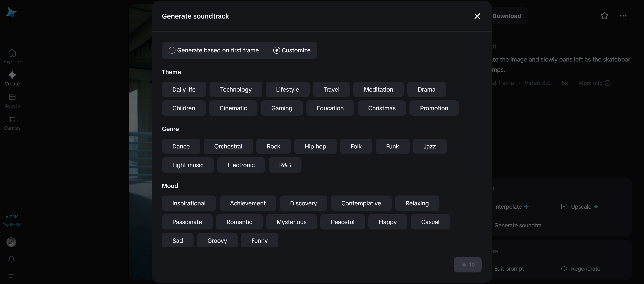
Task: Open the 'Try for €0' upgrade link
Action: 12,225
